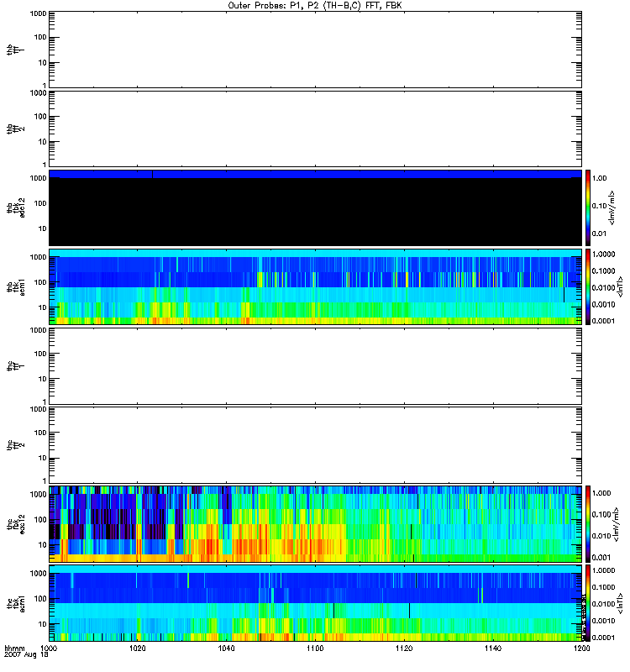Screen dimensions: 630x672
Task: Click the '2007 Aug 18' date label
Action: 23,657
